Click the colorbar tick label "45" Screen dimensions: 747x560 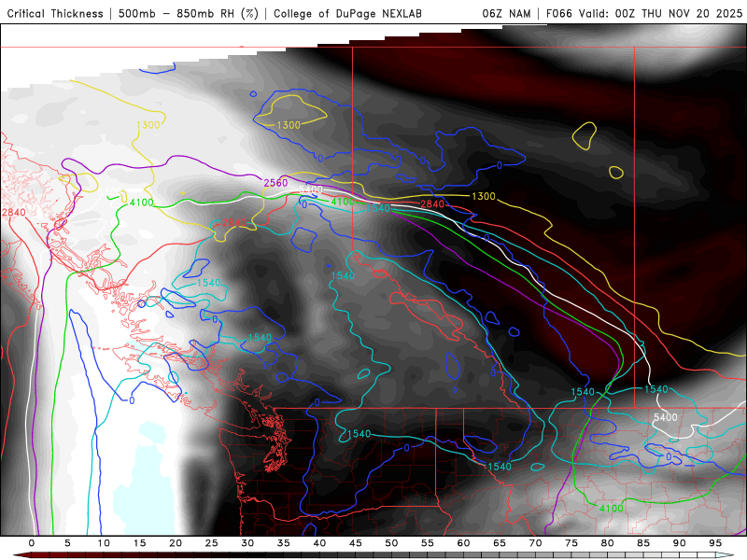click(356, 543)
